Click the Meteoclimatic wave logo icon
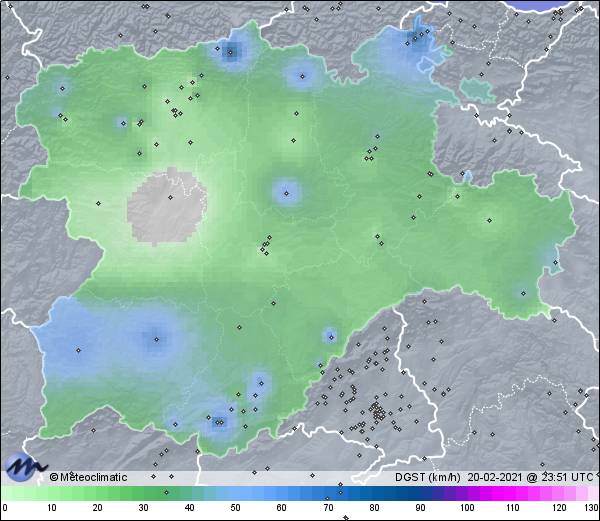Screen dimensions: 600x521 [x=26, y=466]
